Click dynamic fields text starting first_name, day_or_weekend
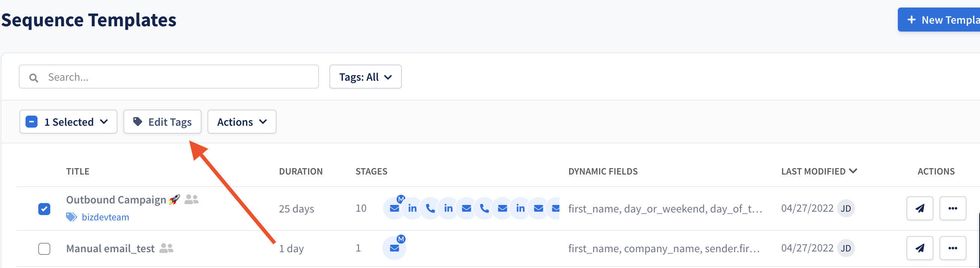The height and width of the screenshot is (268, 980). click(664, 209)
